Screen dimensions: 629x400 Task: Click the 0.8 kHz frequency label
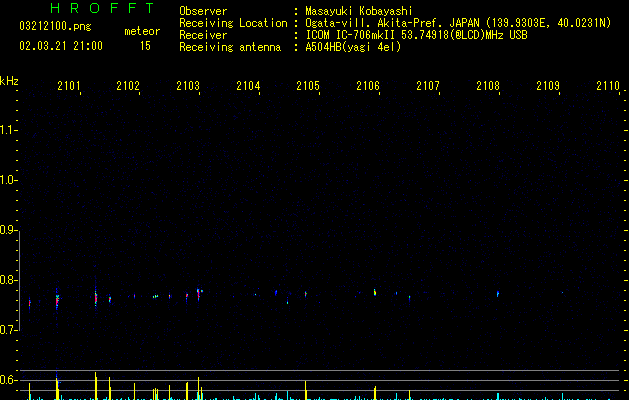8,280
